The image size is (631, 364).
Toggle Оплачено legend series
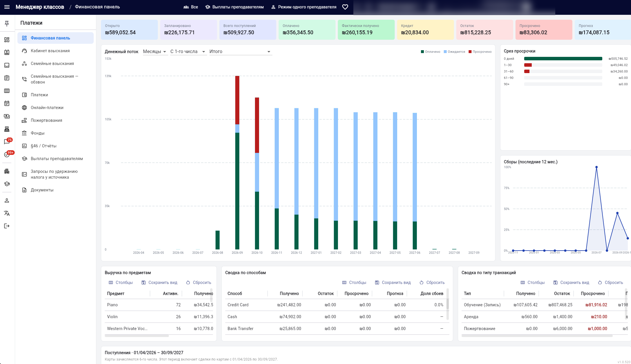pyautogui.click(x=431, y=52)
